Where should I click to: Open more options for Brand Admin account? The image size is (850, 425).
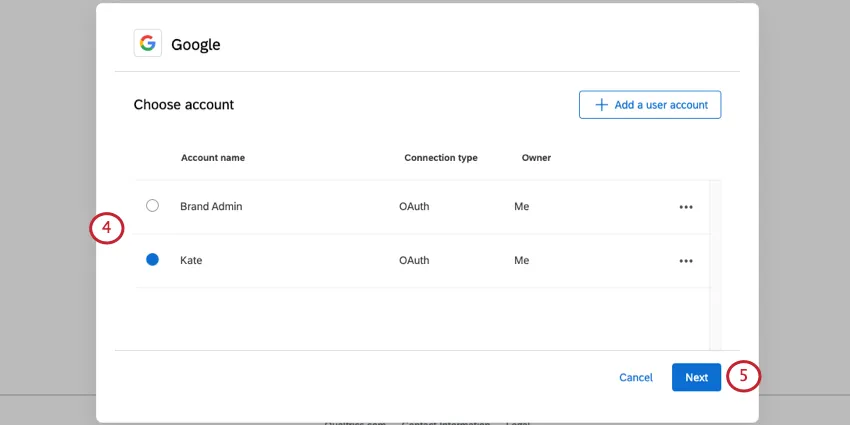tap(686, 207)
